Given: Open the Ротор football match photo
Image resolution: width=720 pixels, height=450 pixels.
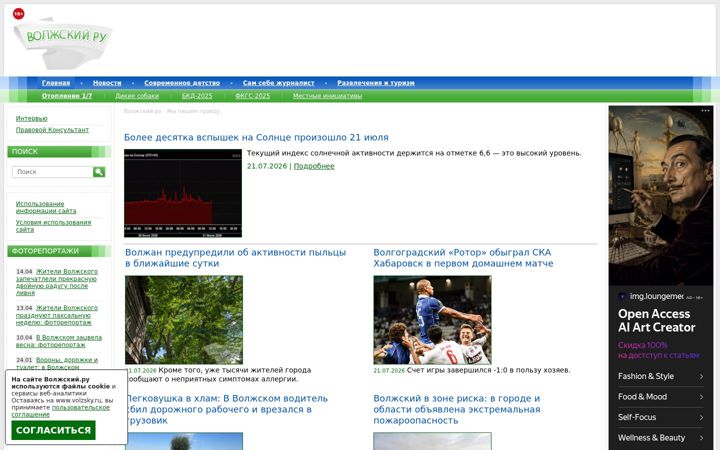Looking at the screenshot, I should point(432,320).
